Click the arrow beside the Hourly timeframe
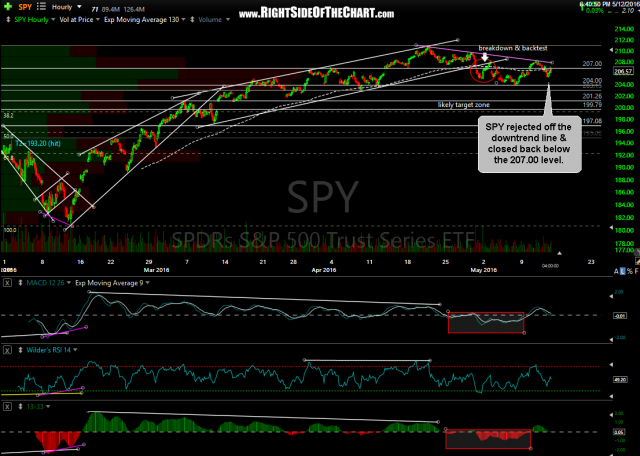Screen dimensions: 640x456 tap(79, 7)
